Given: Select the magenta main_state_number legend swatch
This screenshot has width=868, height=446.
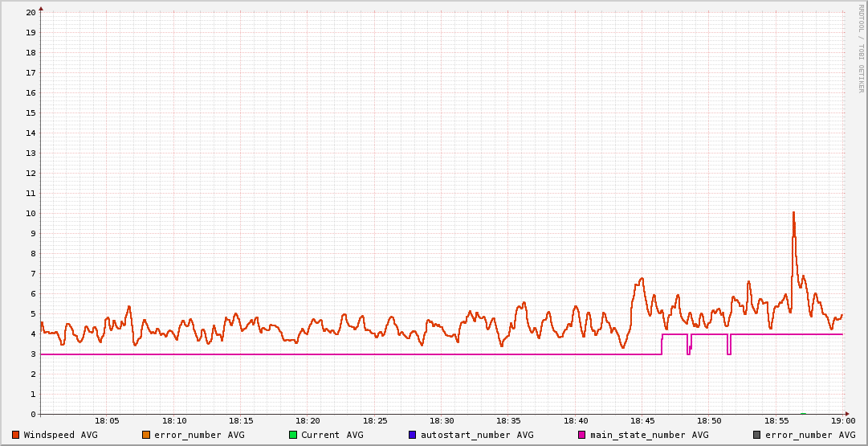Looking at the screenshot, I should pos(583,435).
